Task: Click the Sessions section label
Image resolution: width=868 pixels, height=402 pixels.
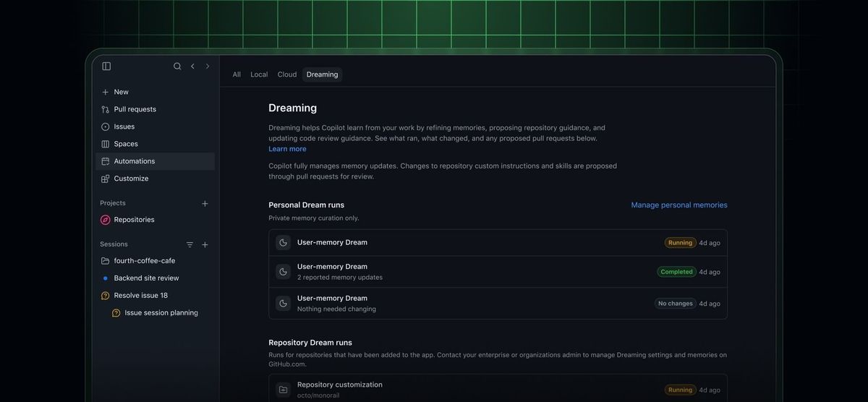Action: (x=114, y=244)
